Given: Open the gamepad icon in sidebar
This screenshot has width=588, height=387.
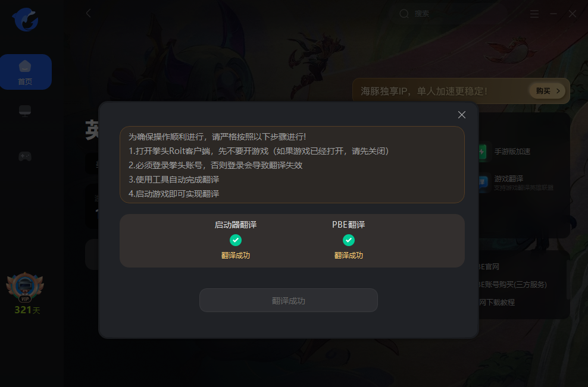Looking at the screenshot, I should pyautogui.click(x=25, y=156).
